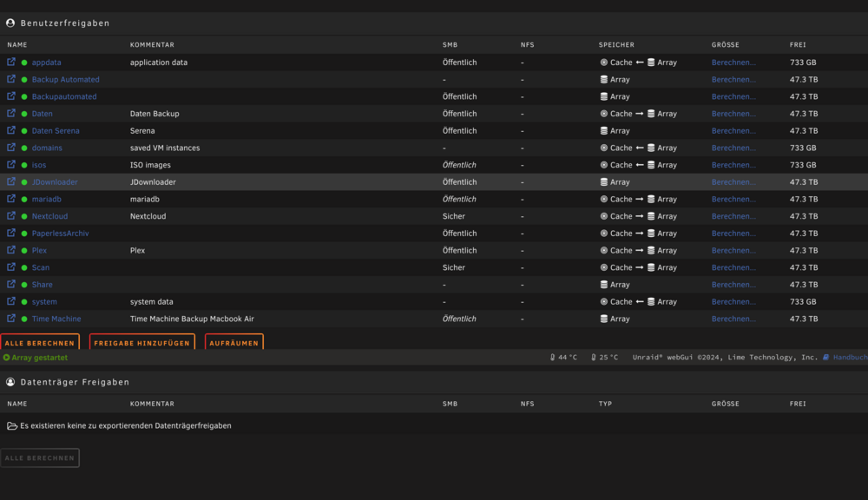Calculate size via Berechnen for appdata
868x500 pixels.
point(733,62)
